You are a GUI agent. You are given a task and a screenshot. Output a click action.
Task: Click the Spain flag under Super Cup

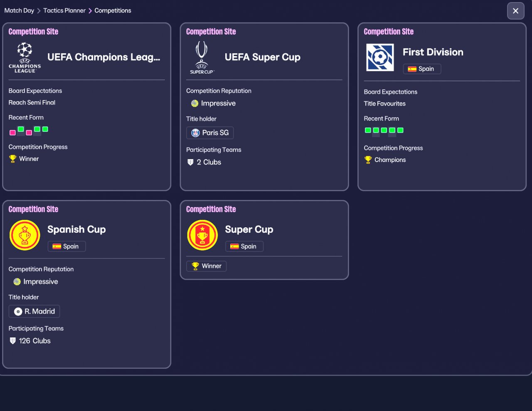click(x=234, y=246)
